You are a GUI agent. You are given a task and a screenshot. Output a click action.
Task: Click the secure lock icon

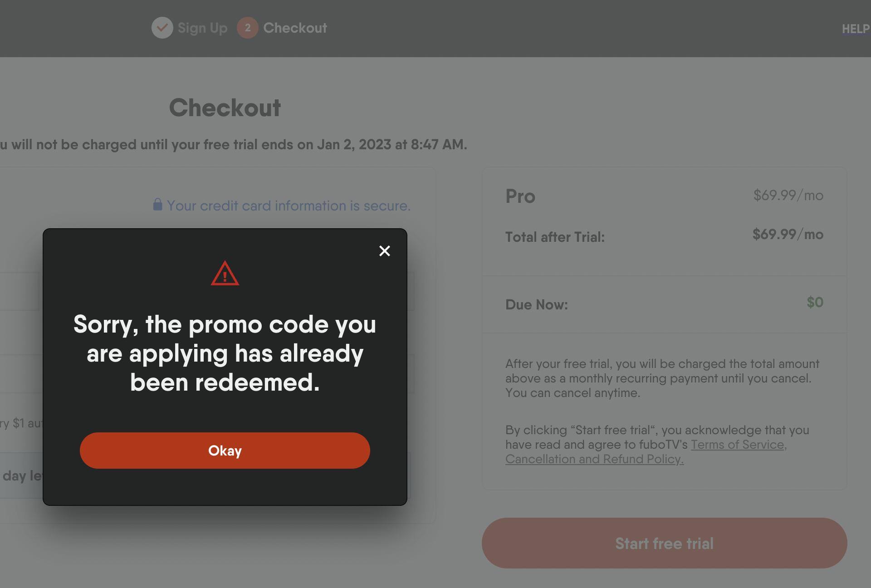[x=157, y=205]
